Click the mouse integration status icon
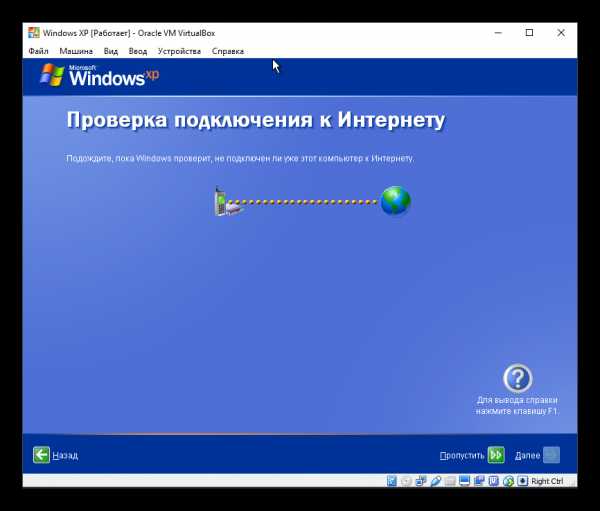The image size is (600, 511). 509,481
